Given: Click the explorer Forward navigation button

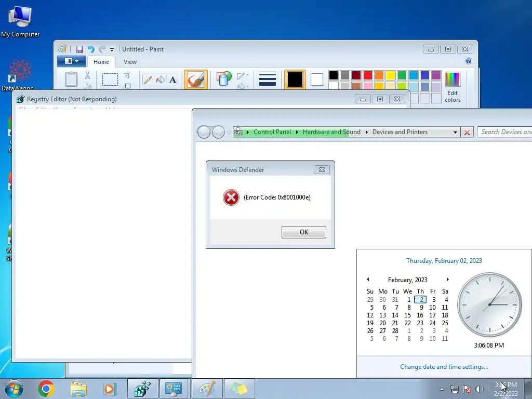Looking at the screenshot, I should [218, 132].
